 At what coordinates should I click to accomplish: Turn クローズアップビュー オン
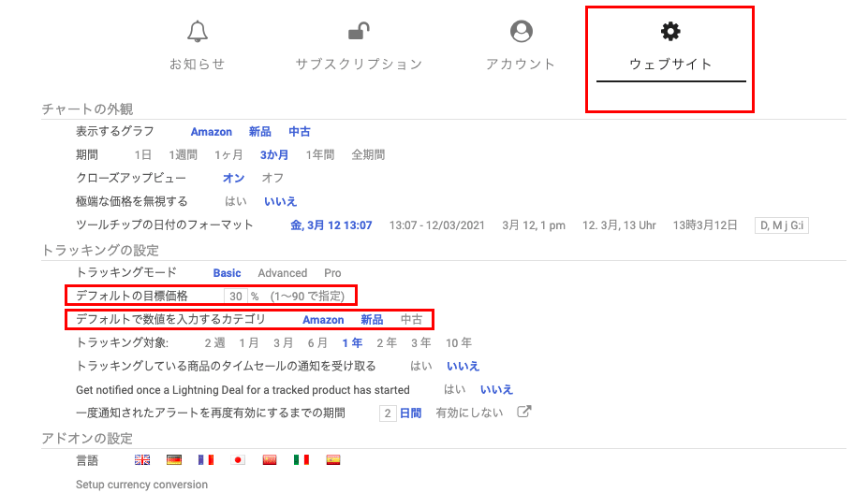coord(233,178)
